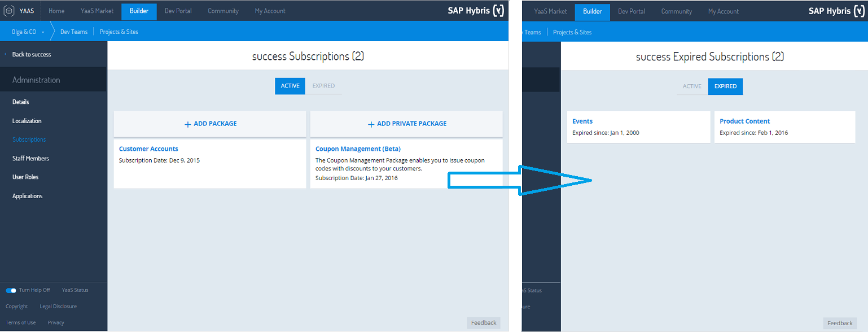Select ACTIVE tab in active-subscriptions window
868x332 pixels.
tap(290, 86)
